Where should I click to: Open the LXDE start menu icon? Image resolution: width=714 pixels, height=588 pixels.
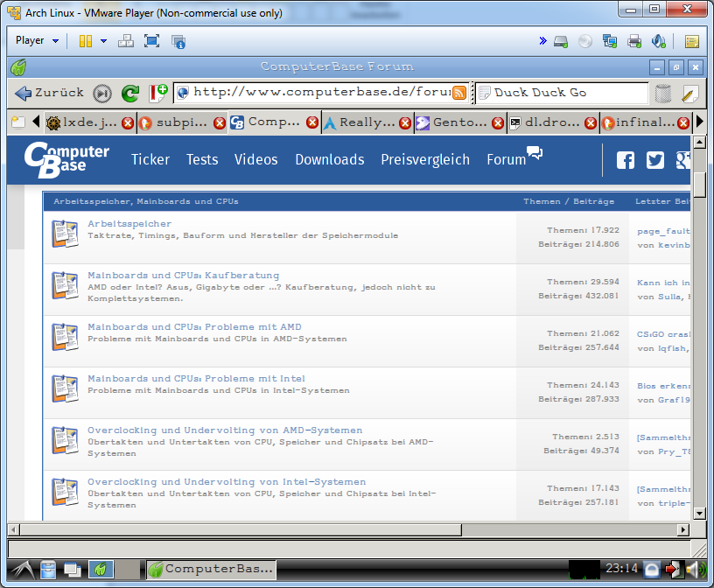(x=23, y=570)
